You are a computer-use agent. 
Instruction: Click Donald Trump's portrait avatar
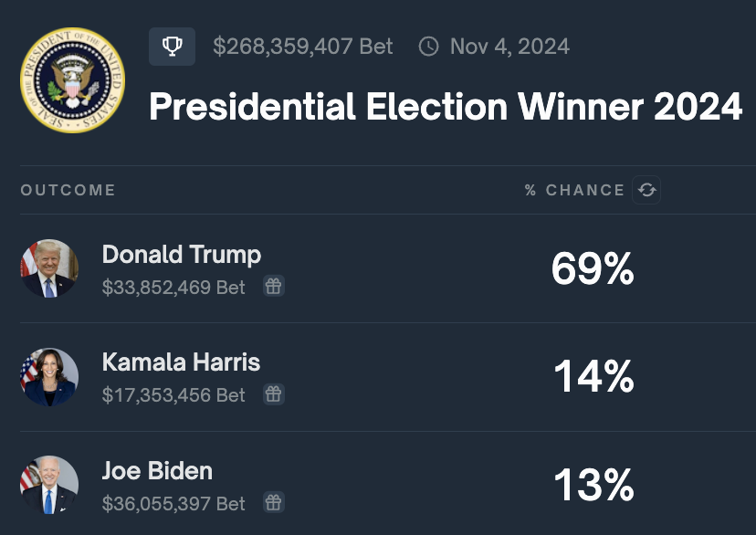[49, 269]
